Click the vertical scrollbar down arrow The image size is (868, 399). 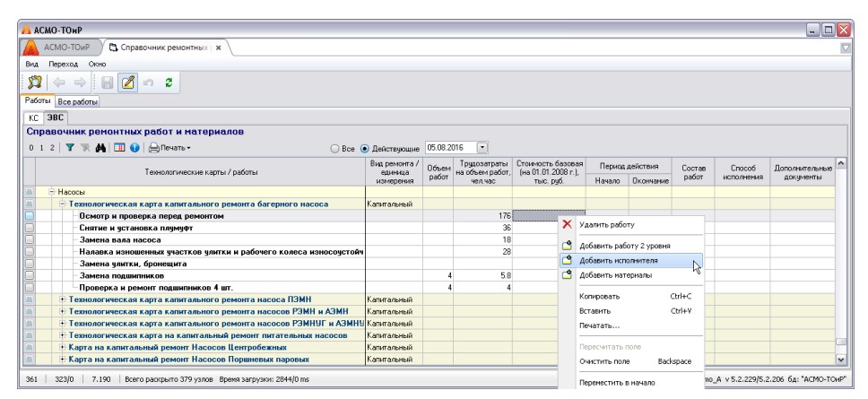tap(840, 359)
